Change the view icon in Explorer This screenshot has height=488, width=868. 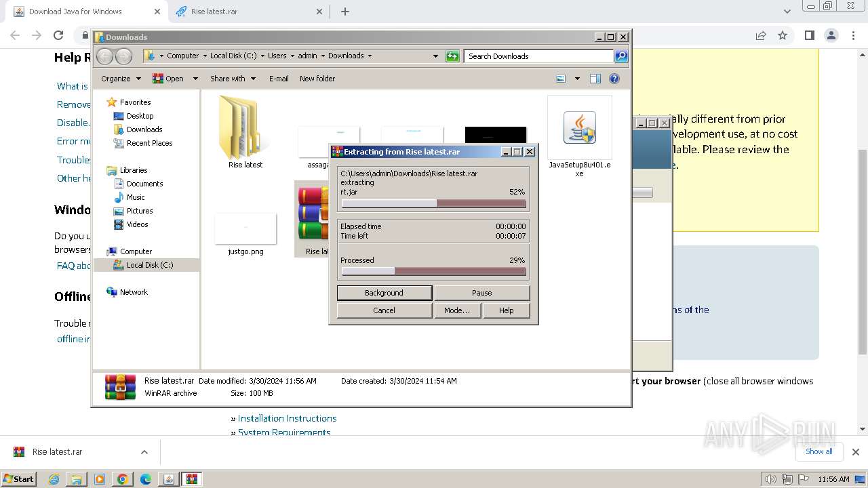[561, 79]
